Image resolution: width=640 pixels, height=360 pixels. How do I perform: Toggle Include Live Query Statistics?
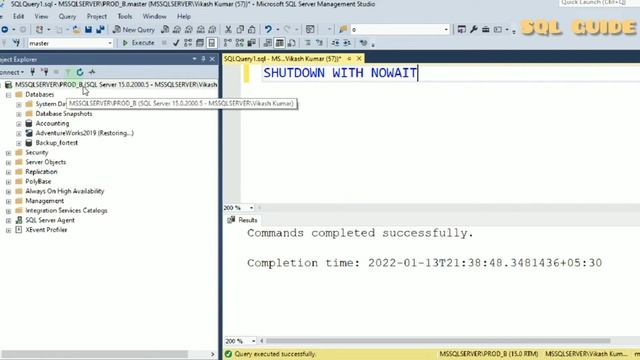(240, 43)
